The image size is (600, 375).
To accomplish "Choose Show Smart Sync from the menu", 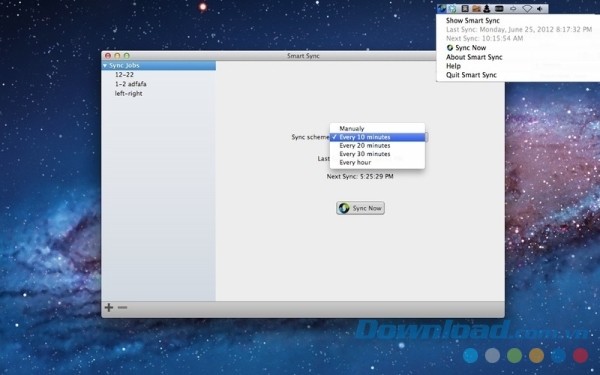I will (x=473, y=21).
